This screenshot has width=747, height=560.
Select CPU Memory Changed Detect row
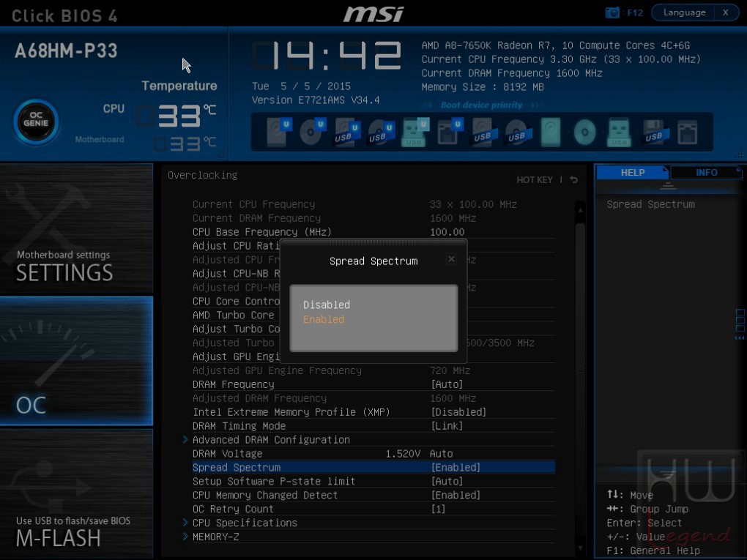point(373,496)
